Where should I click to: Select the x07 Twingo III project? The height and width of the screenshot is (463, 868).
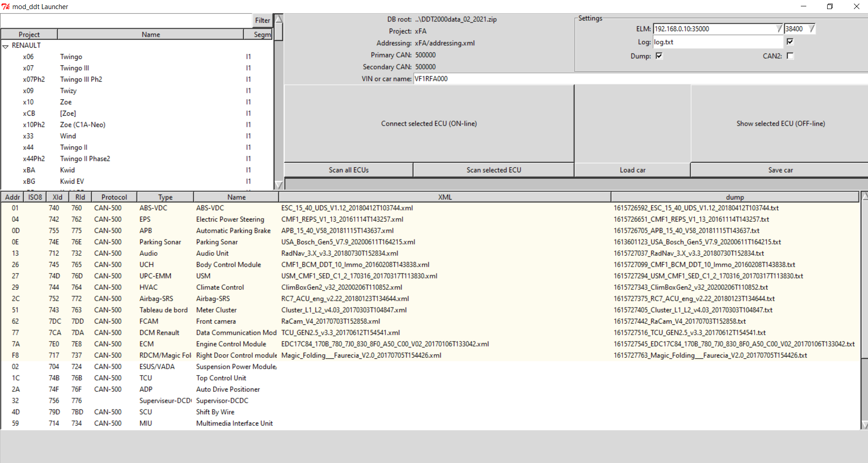point(137,68)
